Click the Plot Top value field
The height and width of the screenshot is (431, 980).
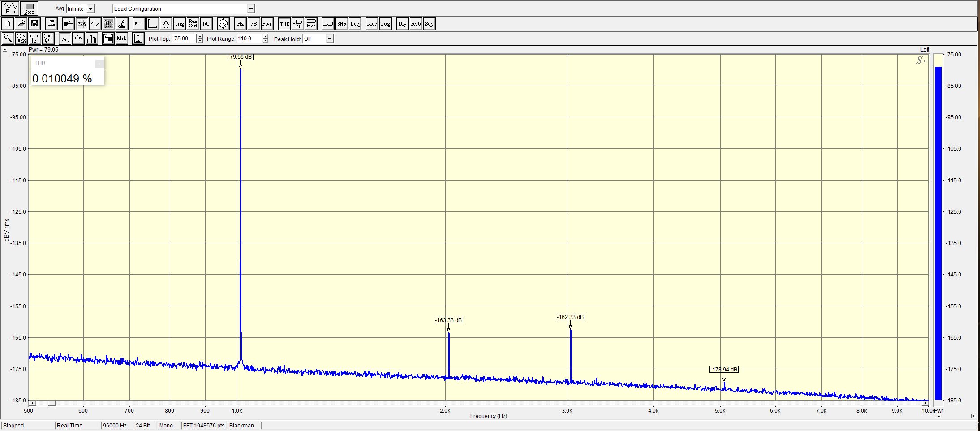pos(184,39)
